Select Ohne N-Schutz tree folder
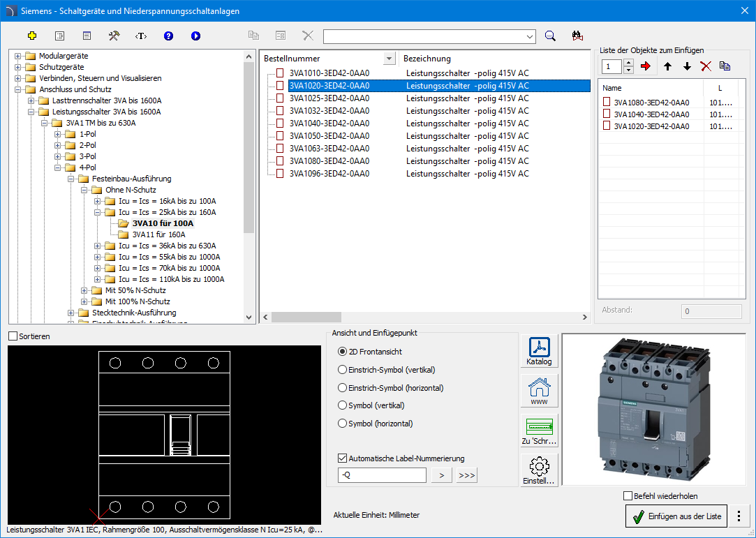The image size is (756, 538). tap(131, 190)
